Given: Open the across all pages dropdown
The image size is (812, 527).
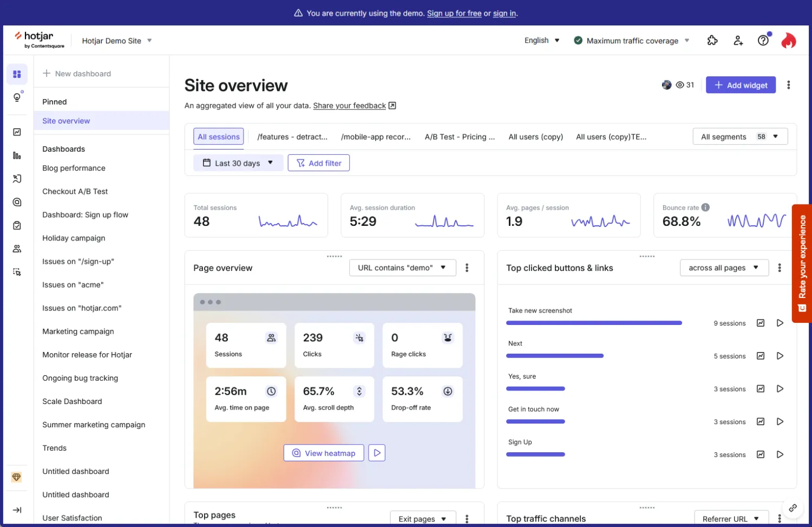Looking at the screenshot, I should point(724,268).
